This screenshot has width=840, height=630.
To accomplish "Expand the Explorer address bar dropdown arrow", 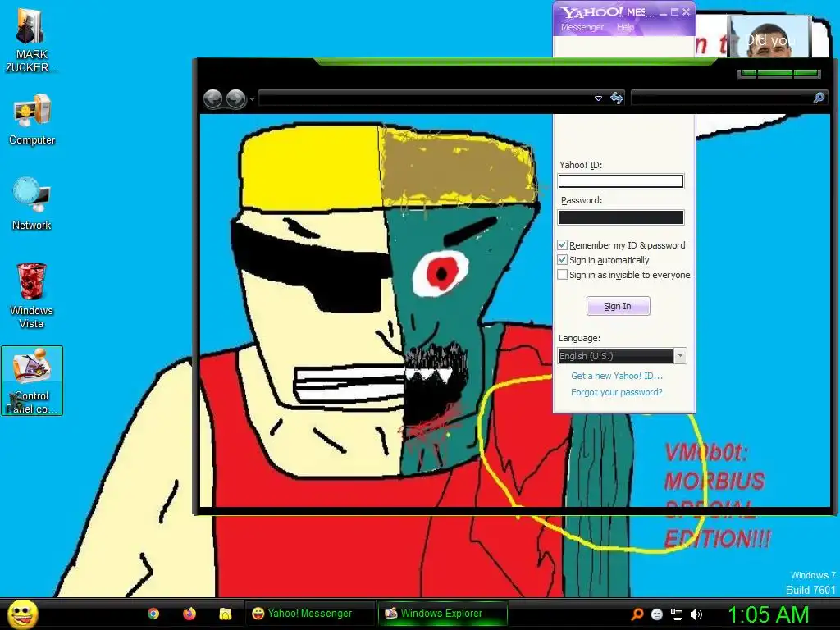I will tap(598, 98).
